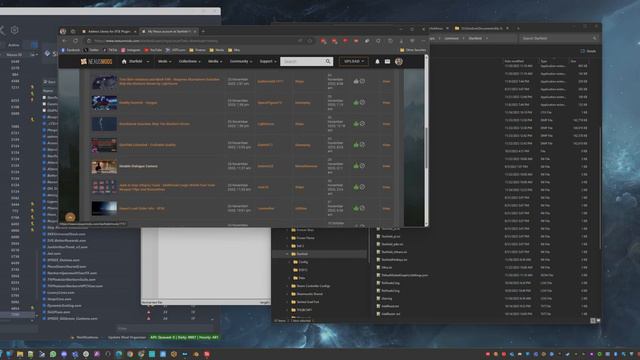Click the thumbs-up endorse icon in first mod row
Image resolution: width=640 pixels, height=360 pixels.
[x=356, y=81]
